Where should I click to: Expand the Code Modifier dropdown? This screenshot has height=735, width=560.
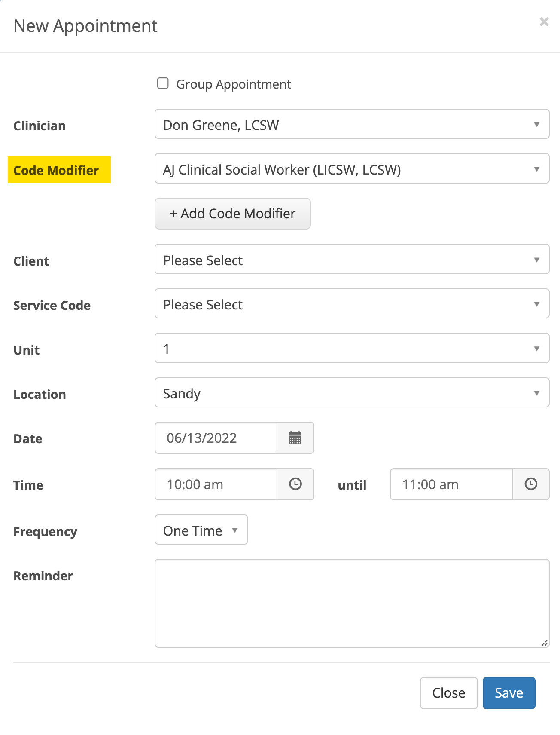coord(352,169)
